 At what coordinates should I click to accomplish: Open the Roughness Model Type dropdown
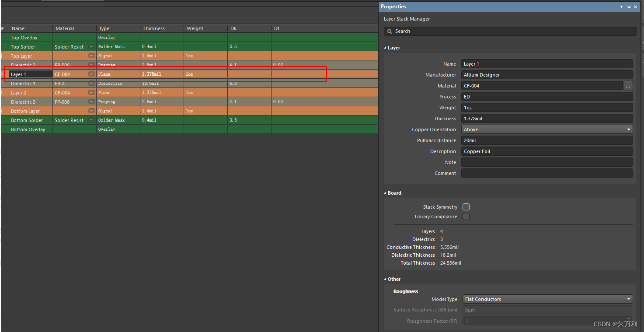[x=547, y=299]
